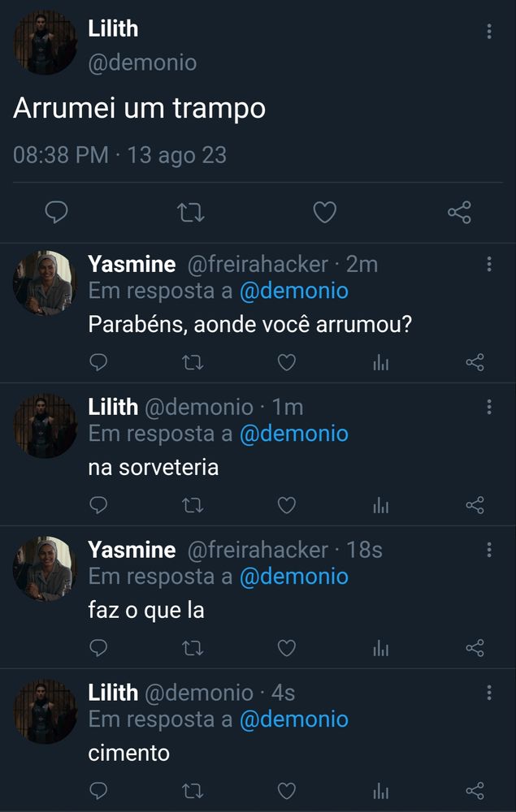This screenshot has width=516, height=812.
Task: Reply to the main 'Arrumei um trampo' tweet
Action: [x=55, y=213]
